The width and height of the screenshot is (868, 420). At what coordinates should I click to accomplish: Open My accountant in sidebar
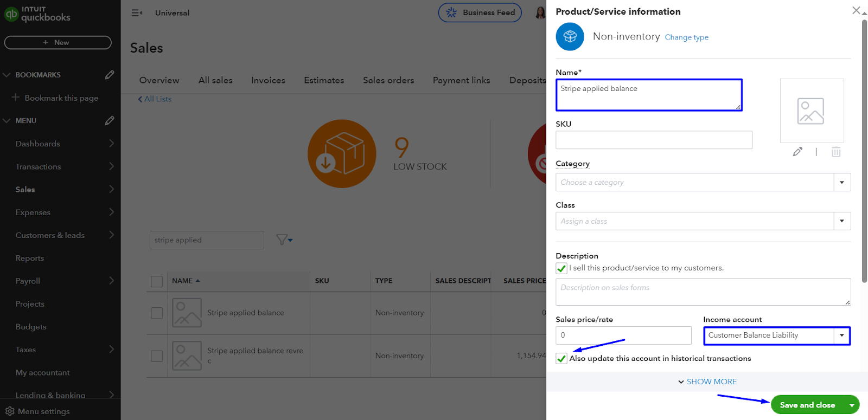pos(42,372)
